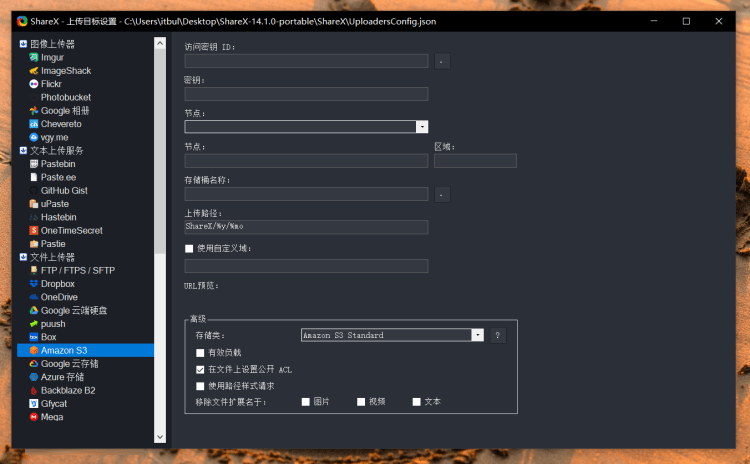Select Google 相册 pinwheel icon

tap(33, 110)
